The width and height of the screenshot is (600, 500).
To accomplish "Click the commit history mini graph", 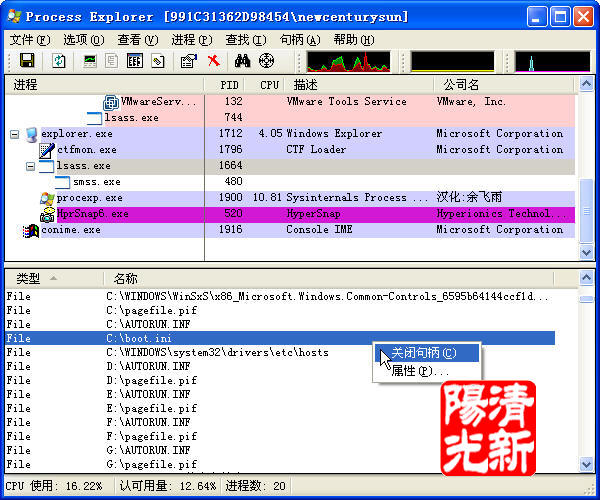I will (452, 62).
